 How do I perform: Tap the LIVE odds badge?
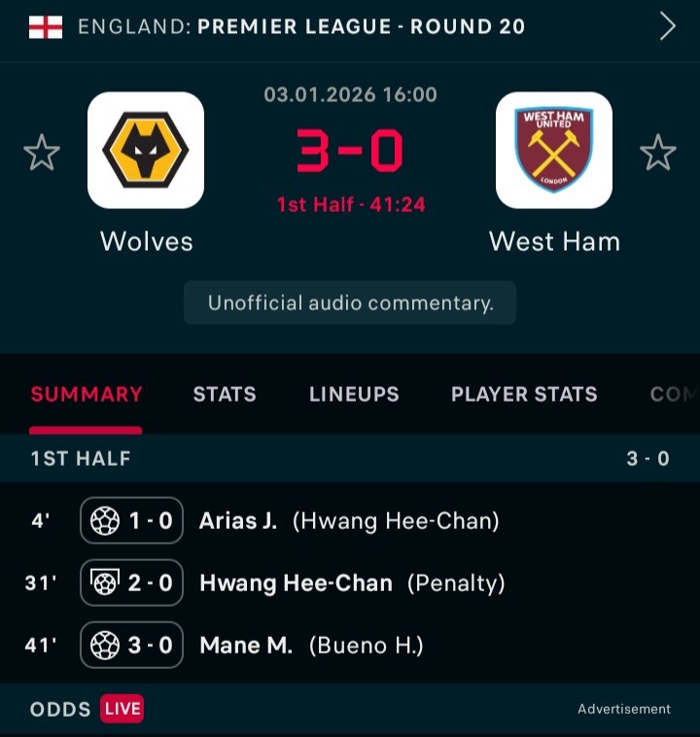point(122,709)
